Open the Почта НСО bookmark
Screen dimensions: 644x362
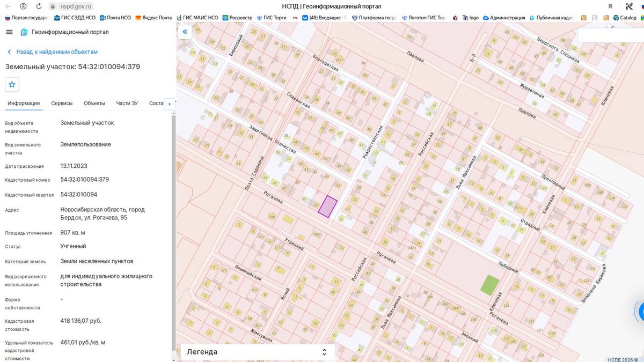click(x=115, y=18)
